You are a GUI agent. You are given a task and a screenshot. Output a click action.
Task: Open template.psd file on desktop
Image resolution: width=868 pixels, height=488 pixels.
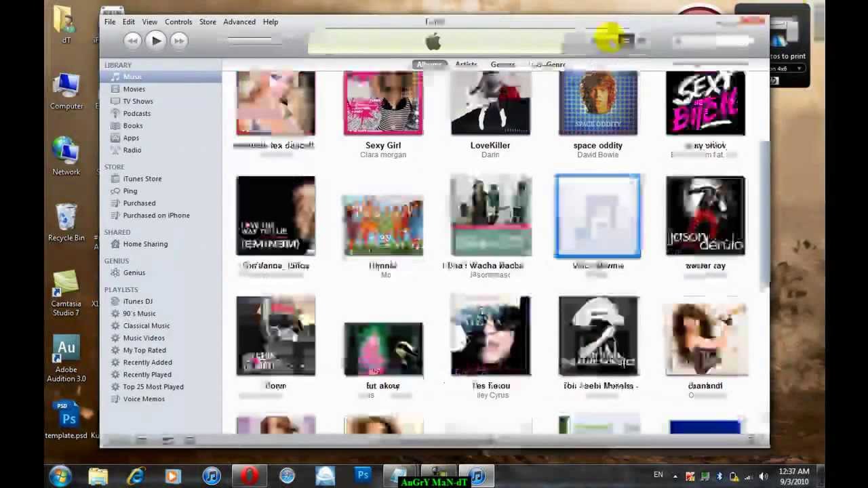point(66,420)
